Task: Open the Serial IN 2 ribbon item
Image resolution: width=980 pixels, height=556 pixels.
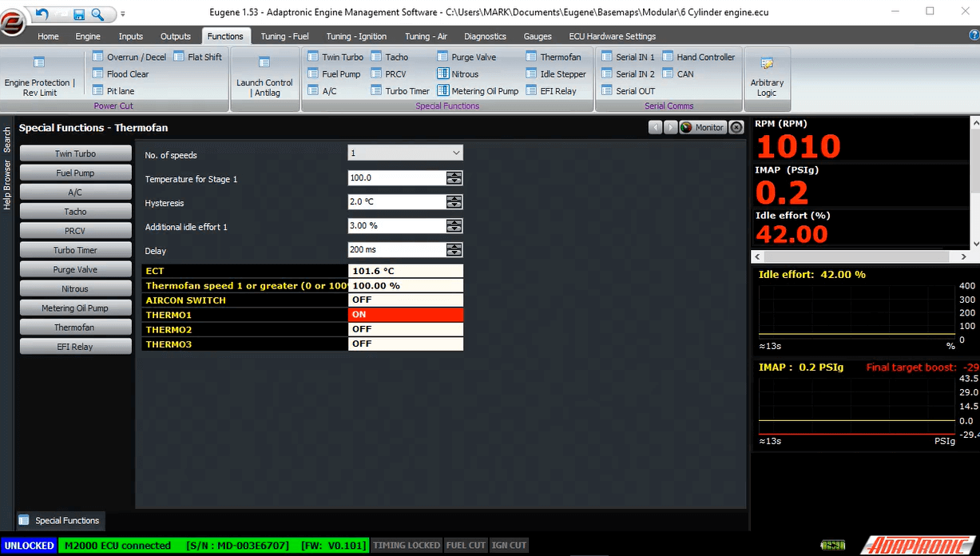Action: tap(628, 73)
